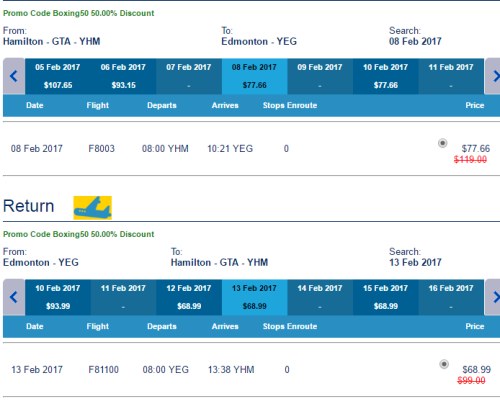Pick 15 Feb 2017 return at $68.99
Viewport: 500px width, 404px height.
(x=385, y=297)
